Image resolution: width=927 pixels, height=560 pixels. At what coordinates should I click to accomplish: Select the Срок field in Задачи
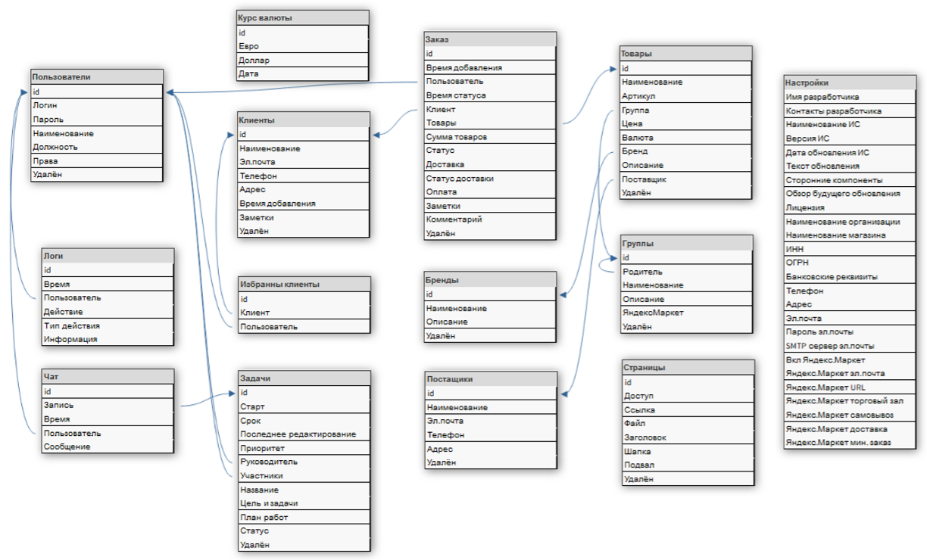(x=304, y=420)
